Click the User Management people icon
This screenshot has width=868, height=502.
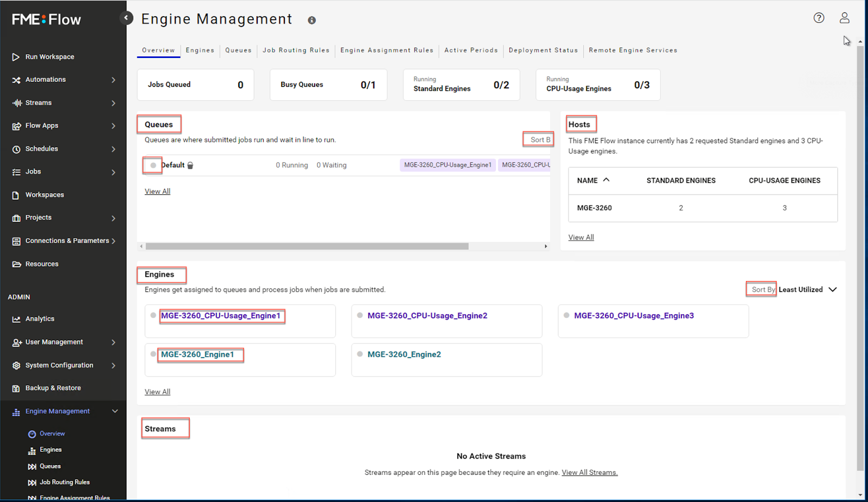pyautogui.click(x=16, y=342)
